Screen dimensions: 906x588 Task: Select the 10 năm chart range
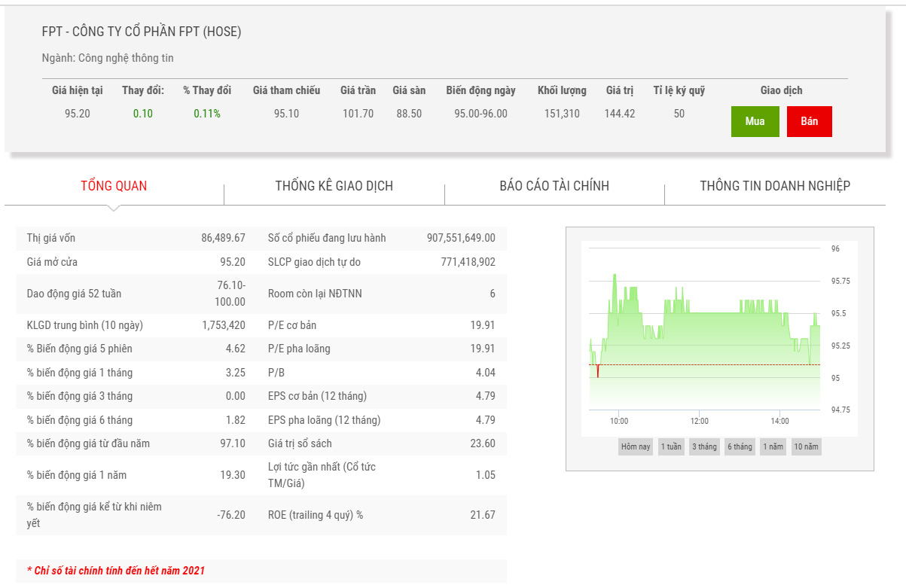pos(806,446)
